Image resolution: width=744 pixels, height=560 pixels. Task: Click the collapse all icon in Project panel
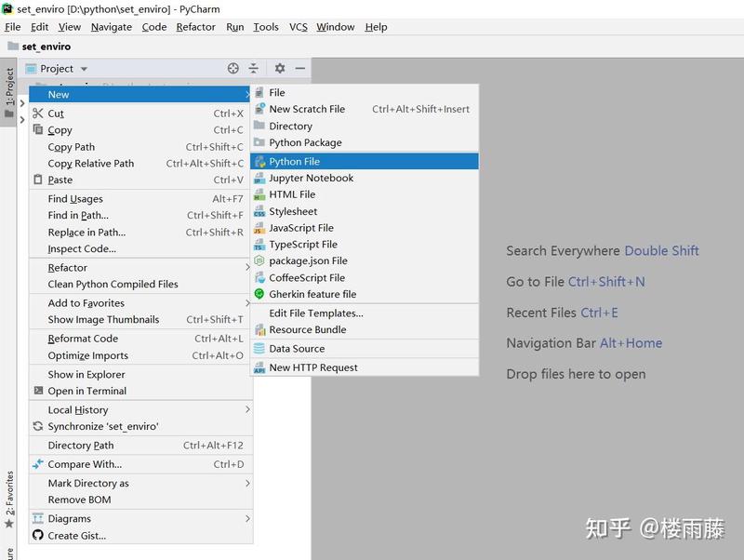[254, 68]
